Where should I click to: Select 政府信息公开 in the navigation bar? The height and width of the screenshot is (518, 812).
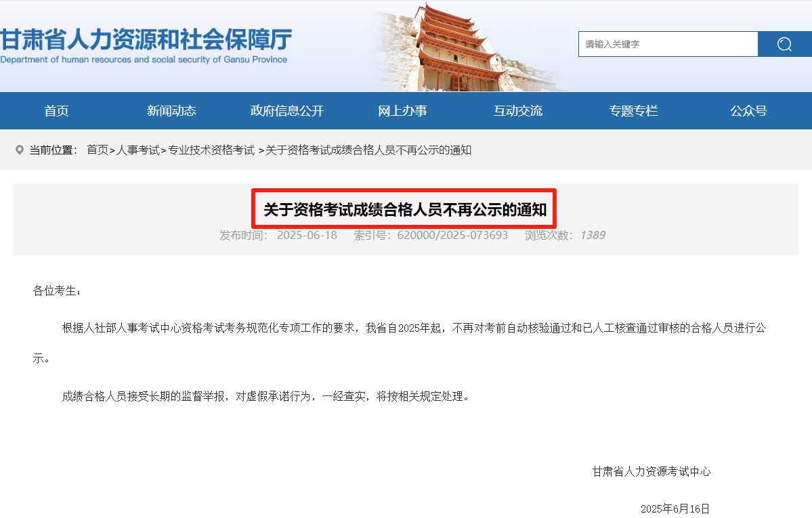pos(287,111)
